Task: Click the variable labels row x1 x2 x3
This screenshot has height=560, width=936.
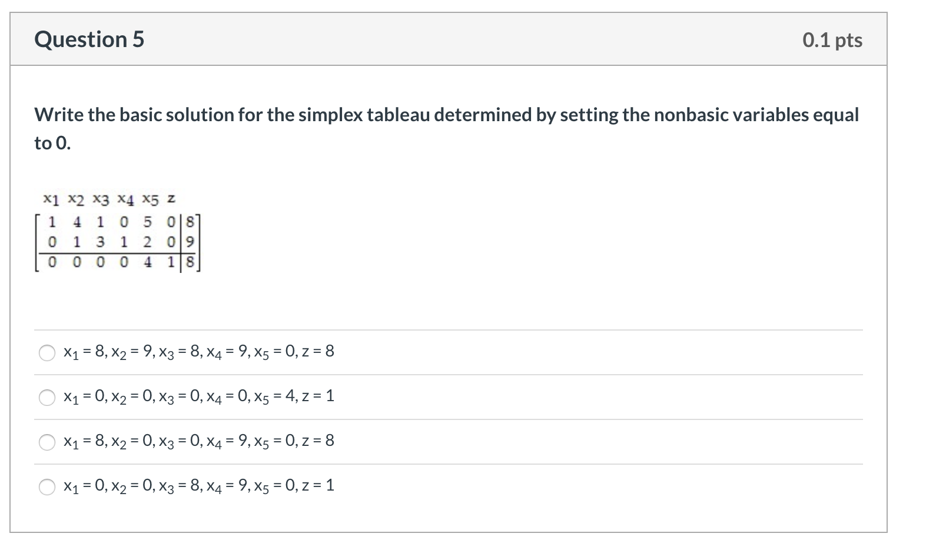Action: coord(77,199)
